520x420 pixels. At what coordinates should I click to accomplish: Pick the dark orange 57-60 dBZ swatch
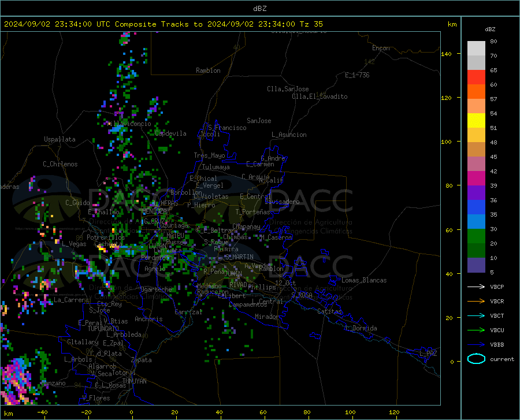click(476, 91)
